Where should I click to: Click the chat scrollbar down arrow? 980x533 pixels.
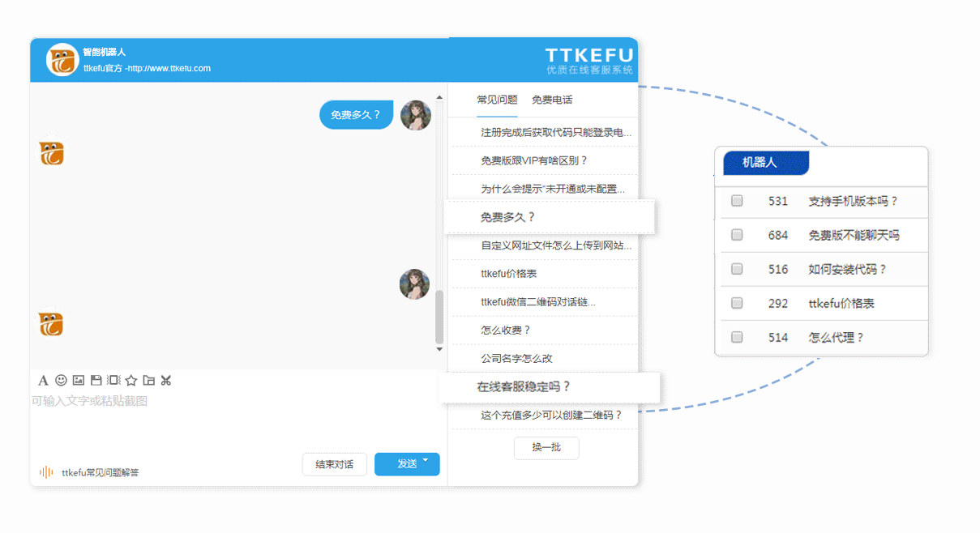439,349
